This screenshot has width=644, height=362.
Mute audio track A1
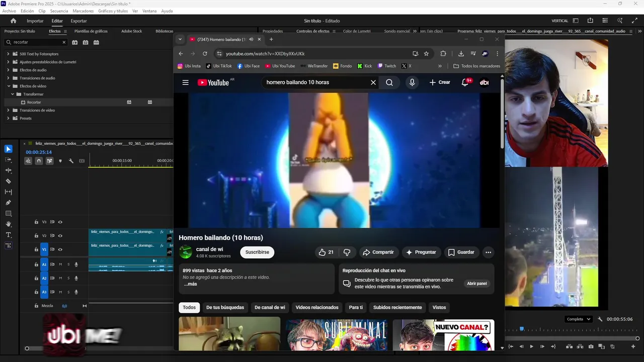click(60, 264)
